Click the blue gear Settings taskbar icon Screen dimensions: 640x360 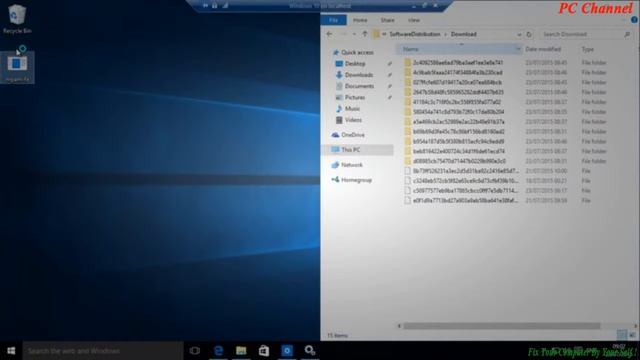coord(287,351)
